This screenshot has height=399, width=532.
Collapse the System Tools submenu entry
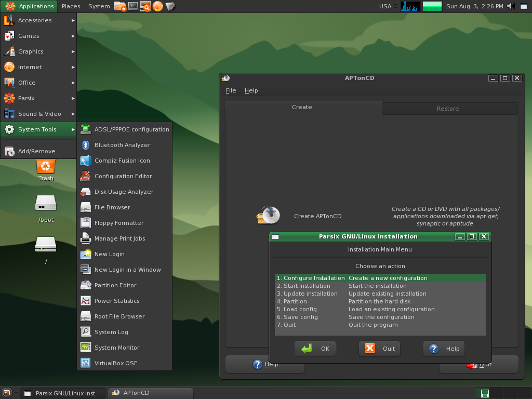click(x=38, y=129)
